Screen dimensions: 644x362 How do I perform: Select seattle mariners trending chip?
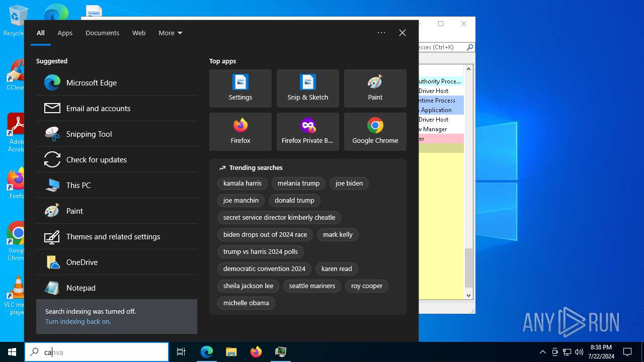[x=312, y=286]
